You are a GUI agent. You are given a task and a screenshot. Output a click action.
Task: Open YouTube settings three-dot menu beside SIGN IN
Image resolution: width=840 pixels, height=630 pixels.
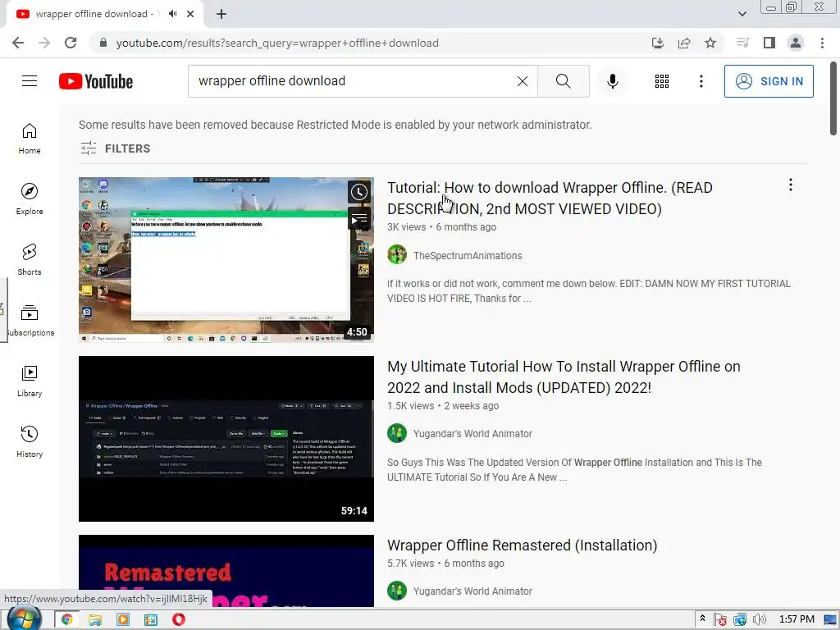click(x=701, y=81)
